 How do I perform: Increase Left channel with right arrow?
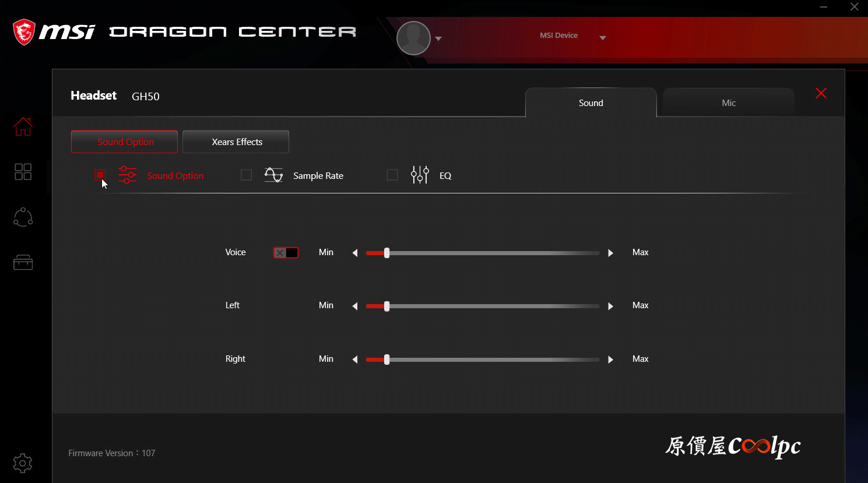610,306
